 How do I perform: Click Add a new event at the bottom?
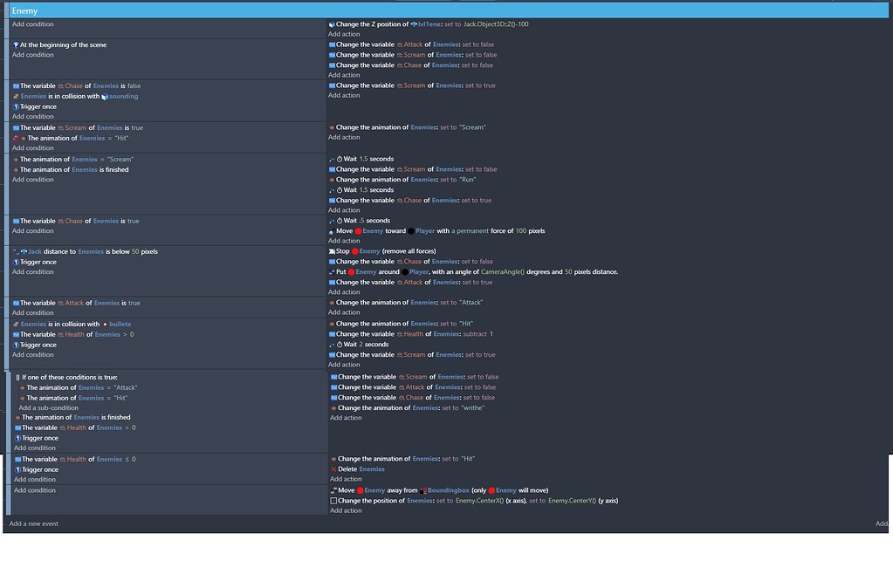tap(32, 523)
